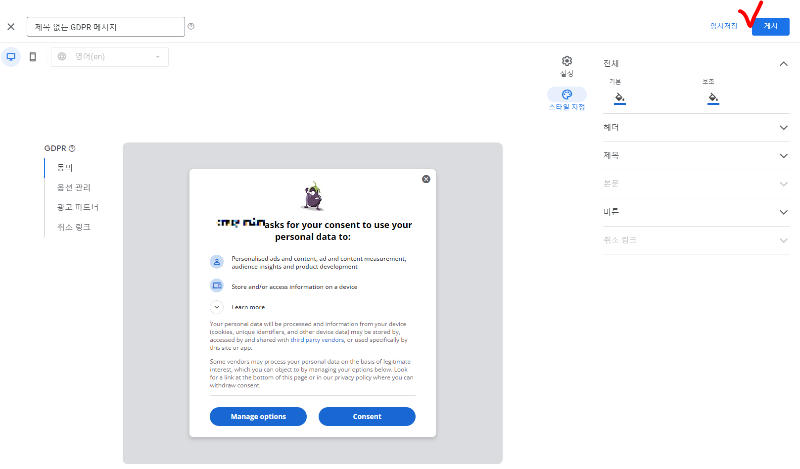Switch to mobile preview mode
Screen dimensions: 800x469
click(x=33, y=57)
